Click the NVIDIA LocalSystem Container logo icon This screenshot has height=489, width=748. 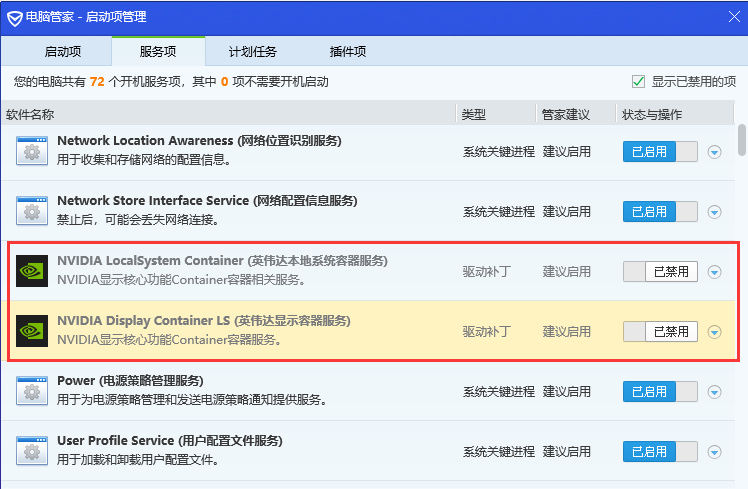pos(32,271)
